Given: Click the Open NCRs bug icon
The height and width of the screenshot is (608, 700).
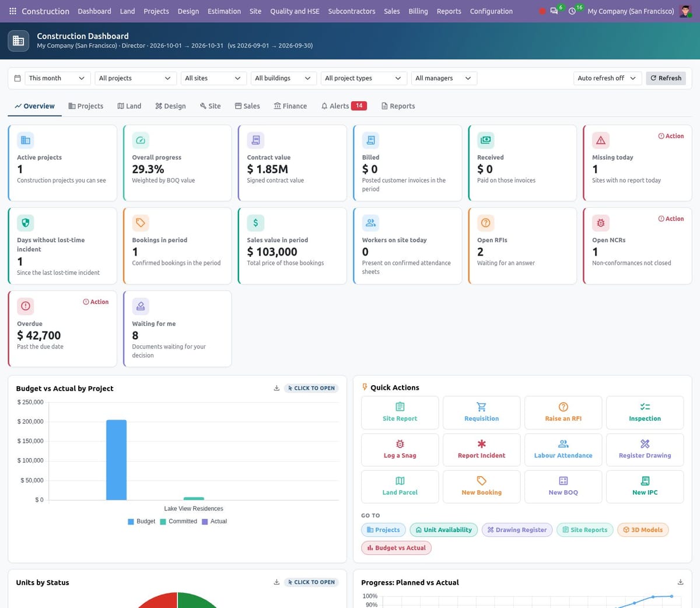Looking at the screenshot, I should [601, 223].
